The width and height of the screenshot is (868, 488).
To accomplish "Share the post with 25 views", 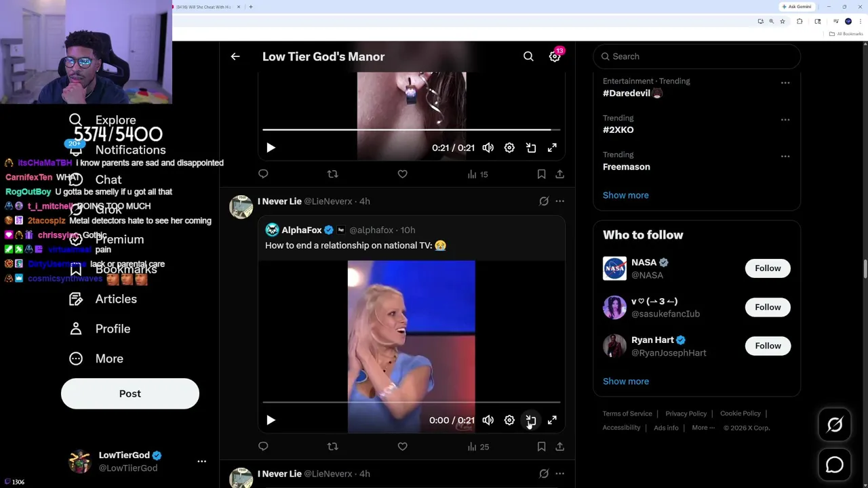I will pyautogui.click(x=559, y=447).
